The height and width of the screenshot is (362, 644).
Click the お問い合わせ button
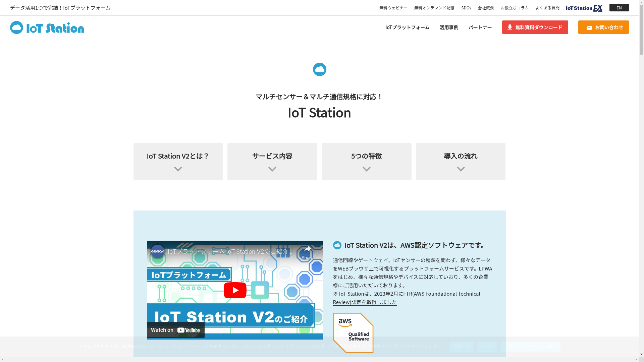(603, 27)
